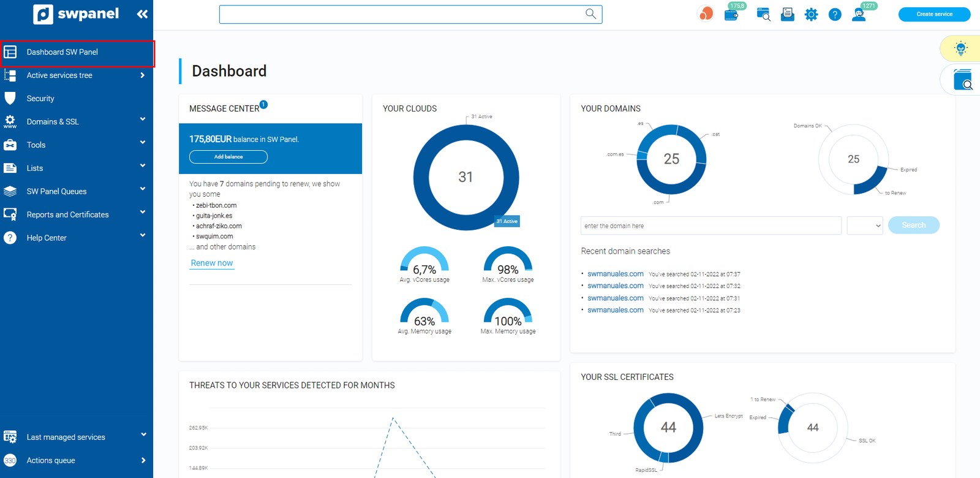
Task: Open swmanuales.com search from 07:37
Action: [616, 274]
